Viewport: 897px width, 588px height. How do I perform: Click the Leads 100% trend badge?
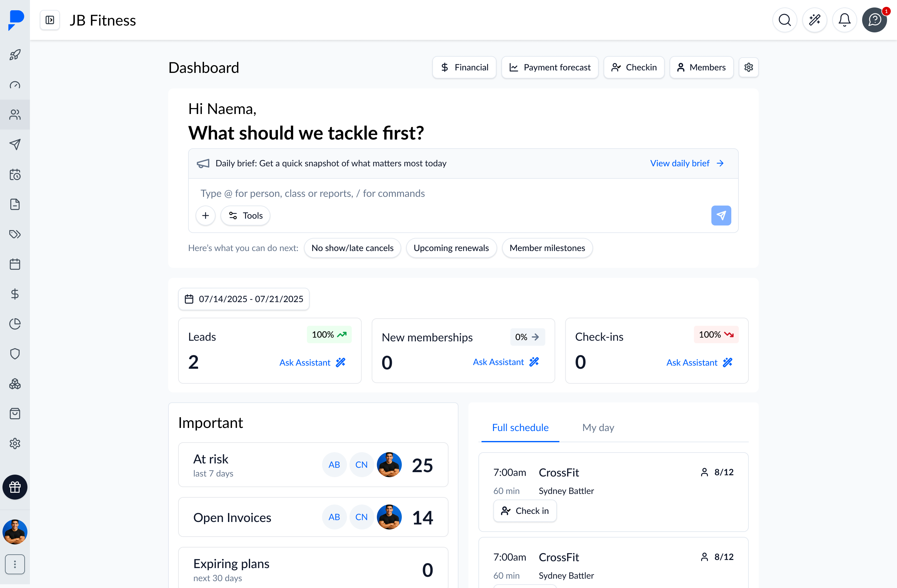tap(329, 335)
